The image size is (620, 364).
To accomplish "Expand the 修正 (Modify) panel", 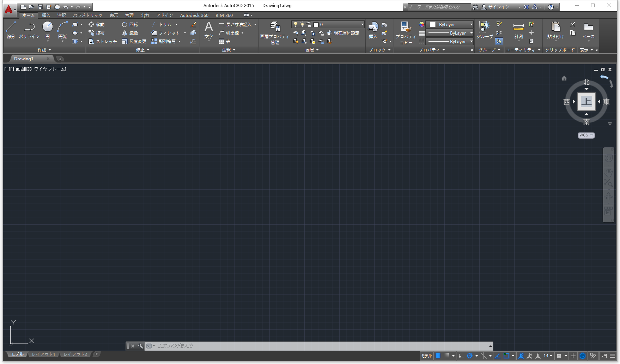I will click(143, 50).
